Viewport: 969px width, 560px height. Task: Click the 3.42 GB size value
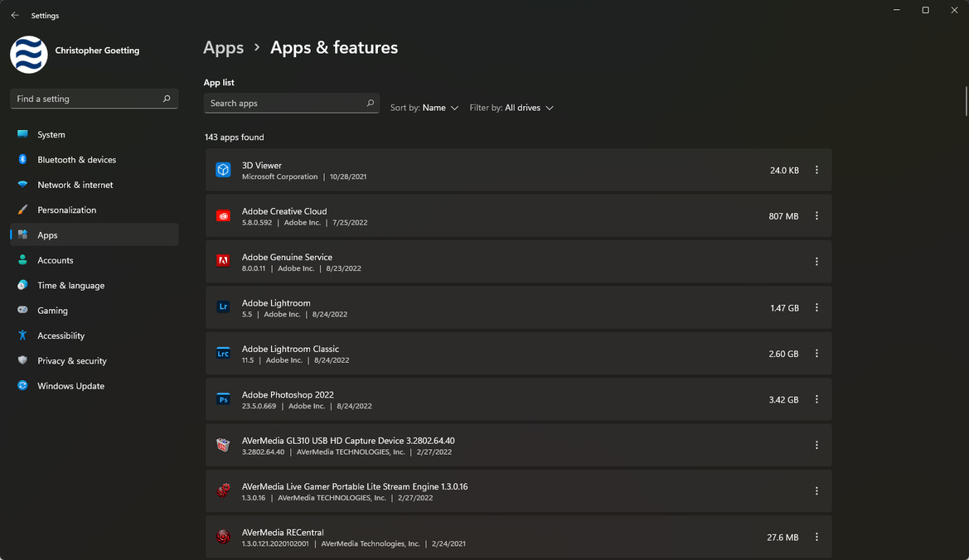(783, 400)
